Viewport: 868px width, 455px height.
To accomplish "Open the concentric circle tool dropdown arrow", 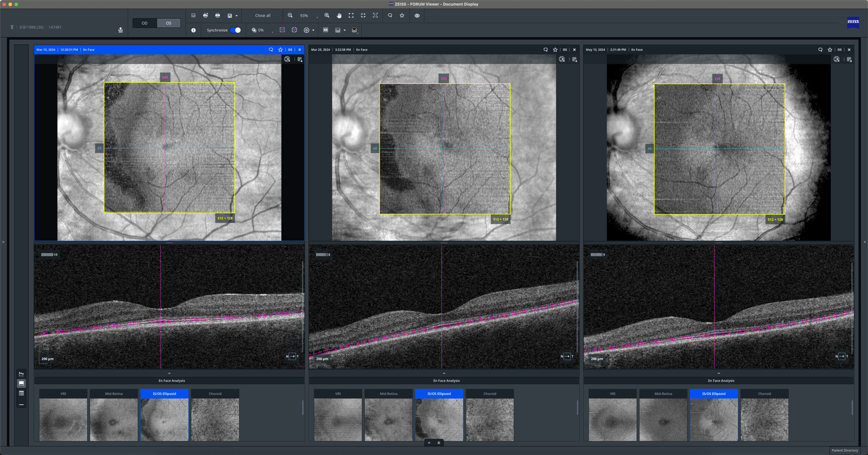I will (x=313, y=30).
